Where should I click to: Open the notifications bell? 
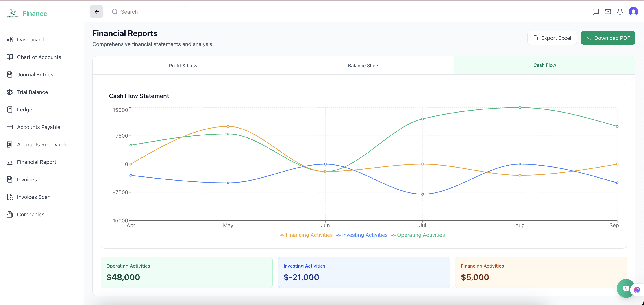620,12
